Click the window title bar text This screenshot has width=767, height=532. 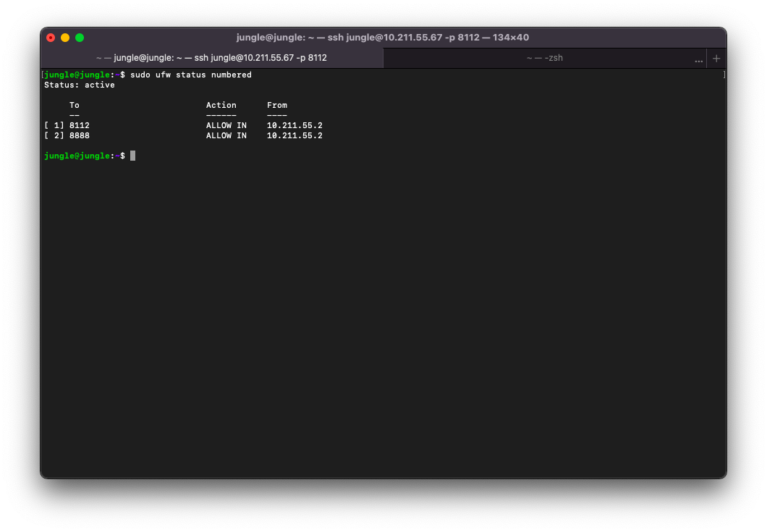coord(383,38)
